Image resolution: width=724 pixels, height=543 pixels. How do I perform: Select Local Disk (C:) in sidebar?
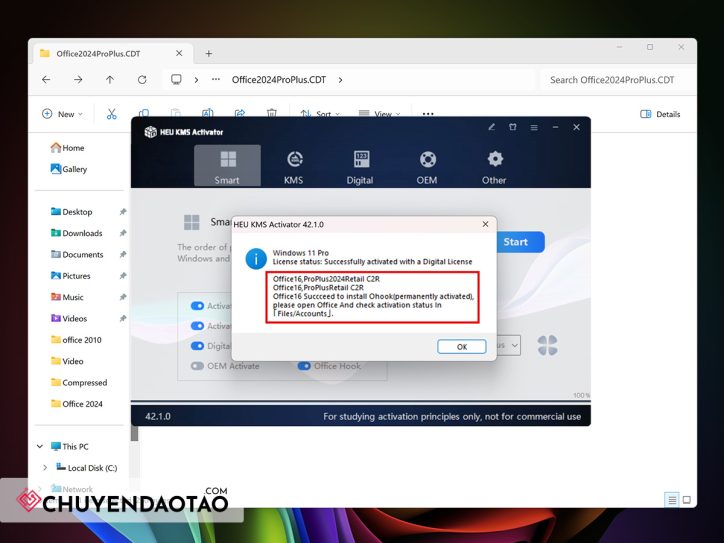pos(87,468)
